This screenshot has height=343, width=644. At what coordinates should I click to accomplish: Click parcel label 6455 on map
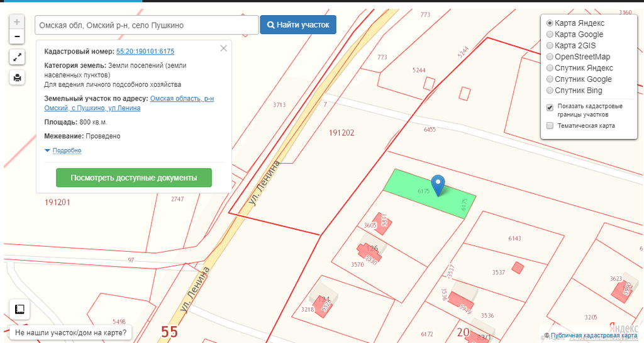coord(430,130)
